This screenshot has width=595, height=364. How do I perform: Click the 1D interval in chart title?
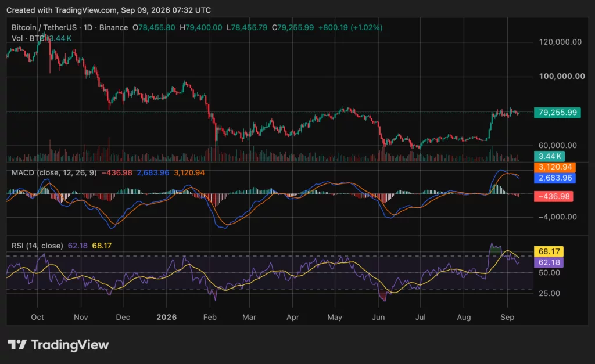click(88, 28)
